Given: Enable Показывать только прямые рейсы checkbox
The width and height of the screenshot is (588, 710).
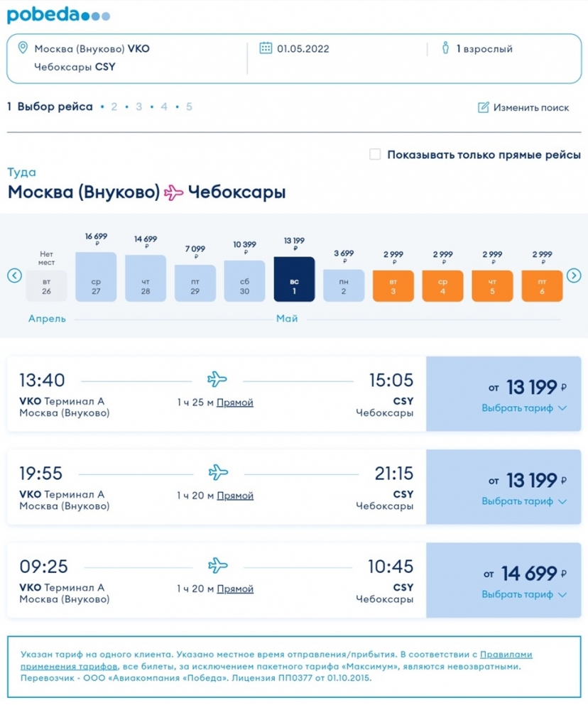Looking at the screenshot, I should (375, 154).
